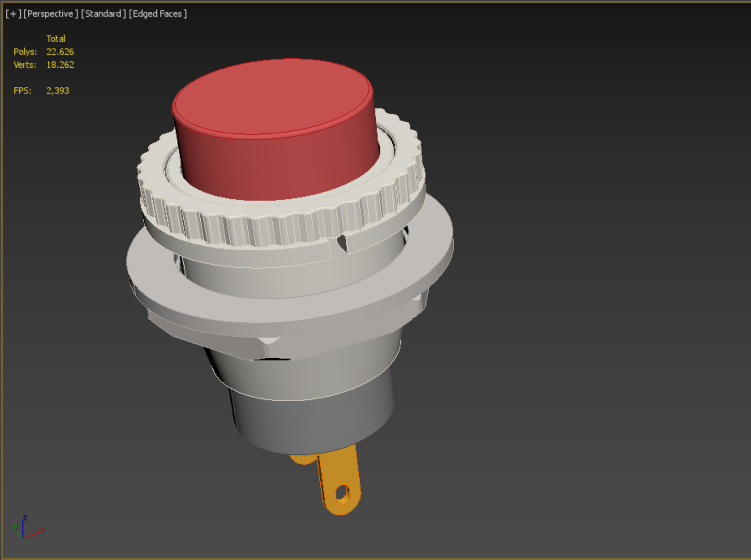The height and width of the screenshot is (560, 751).
Task: Click the Polys count value 22.626
Action: pyautogui.click(x=60, y=52)
